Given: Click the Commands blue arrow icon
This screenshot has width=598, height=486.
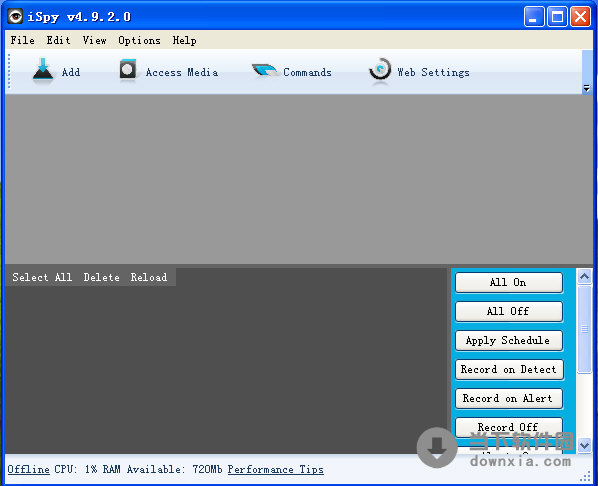Looking at the screenshot, I should (264, 70).
